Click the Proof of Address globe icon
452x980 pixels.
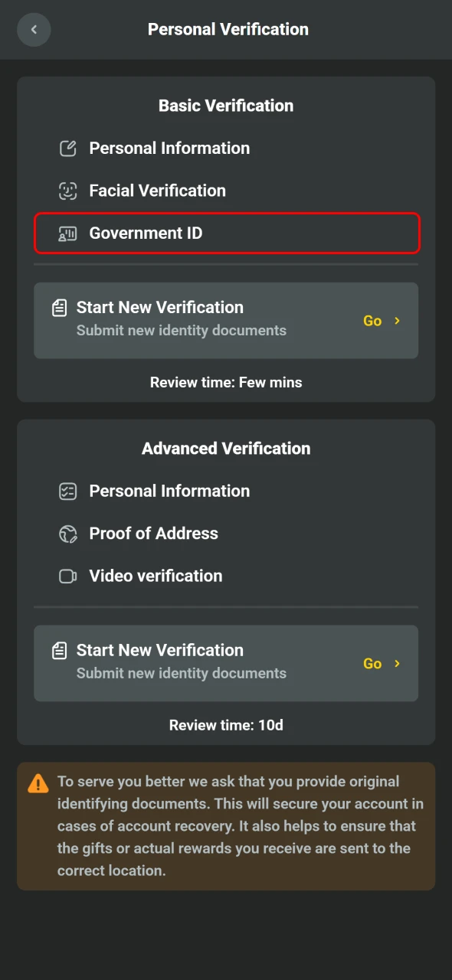click(67, 534)
